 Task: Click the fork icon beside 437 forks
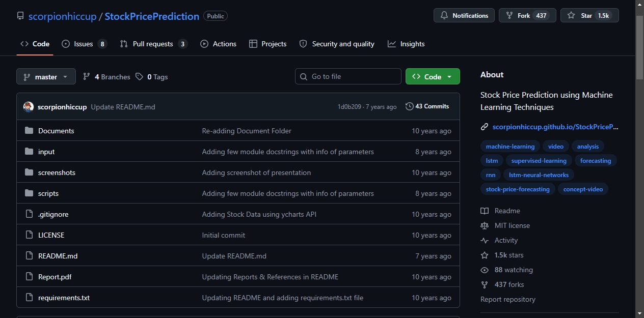point(485,284)
